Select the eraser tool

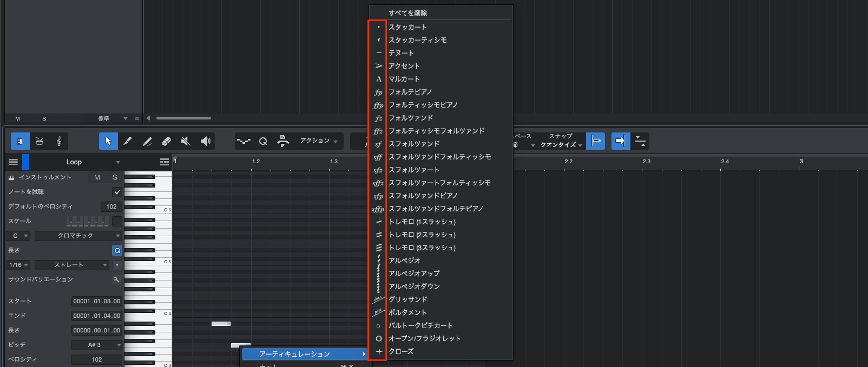[x=167, y=141]
